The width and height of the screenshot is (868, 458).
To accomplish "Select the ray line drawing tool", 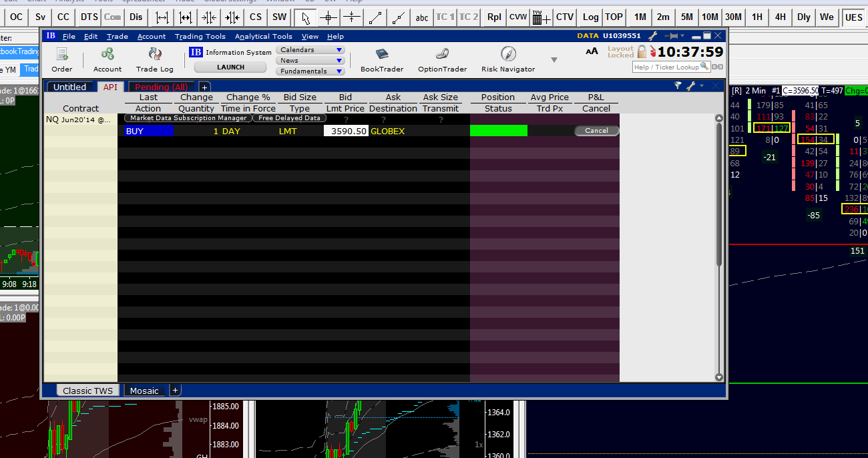I will (399, 17).
